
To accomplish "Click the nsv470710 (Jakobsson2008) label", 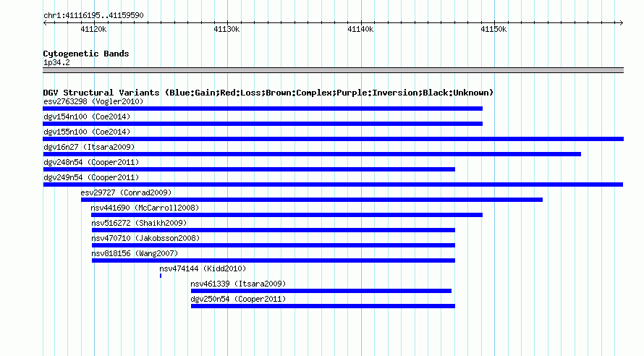I will pos(145,238).
